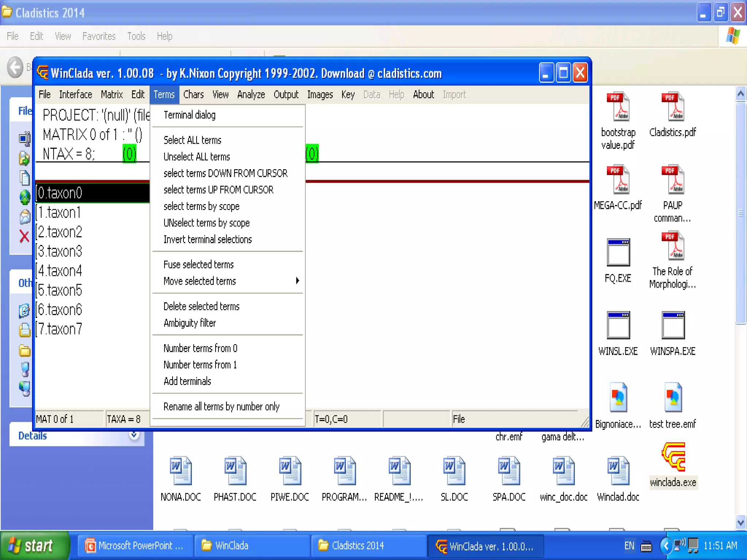The width and height of the screenshot is (747, 560).
Task: Open the FQ.EXE executable icon
Action: point(618,252)
